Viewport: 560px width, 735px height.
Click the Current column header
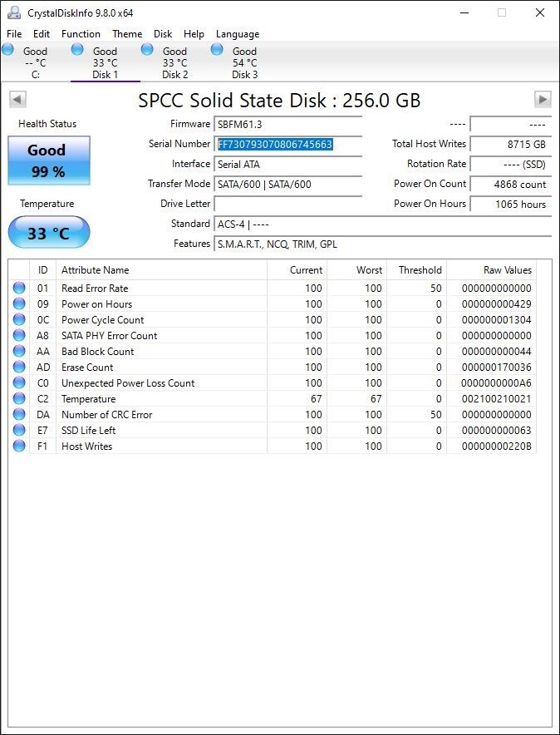297,270
